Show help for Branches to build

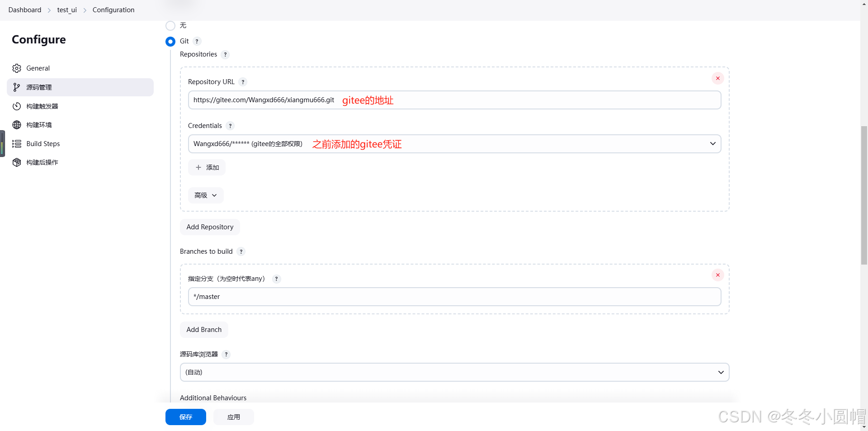(241, 251)
